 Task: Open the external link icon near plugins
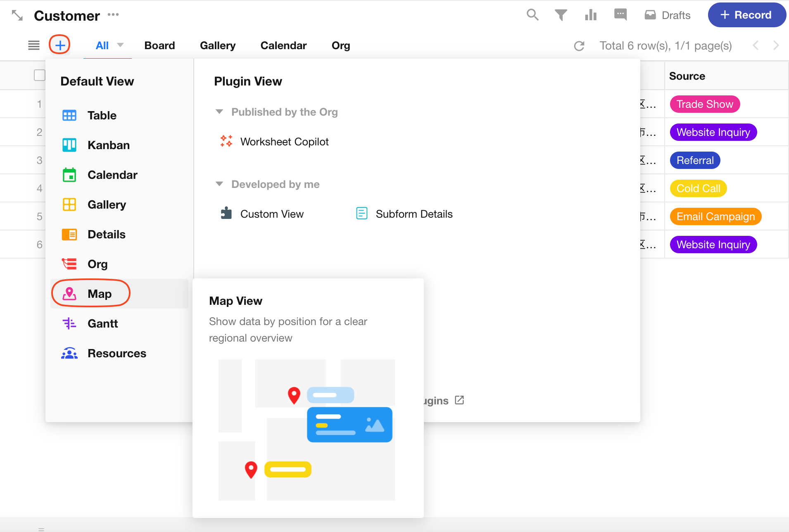459,400
